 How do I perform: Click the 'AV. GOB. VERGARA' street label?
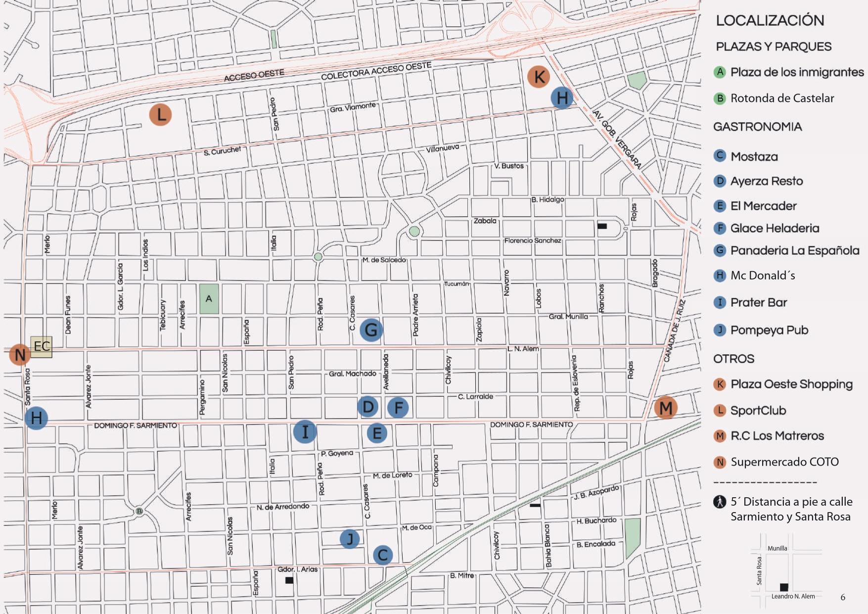click(x=617, y=140)
